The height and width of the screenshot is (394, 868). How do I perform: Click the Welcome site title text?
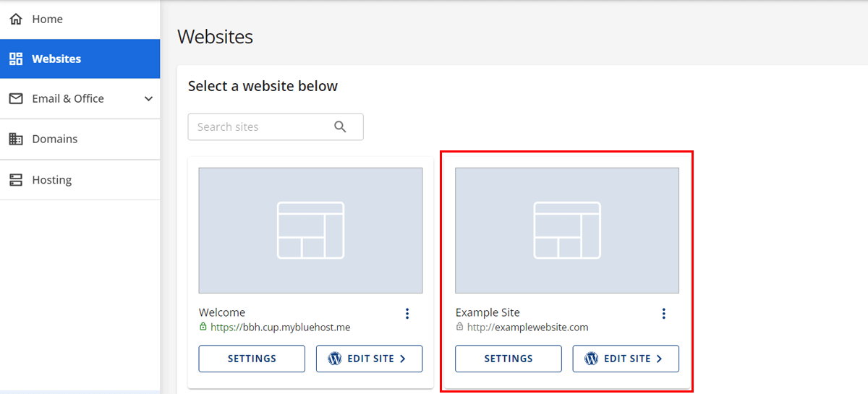pos(222,312)
